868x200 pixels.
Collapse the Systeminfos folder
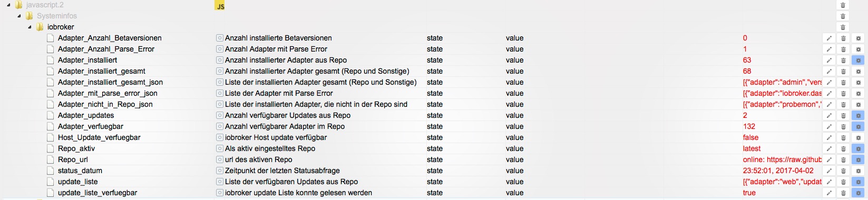(x=19, y=16)
